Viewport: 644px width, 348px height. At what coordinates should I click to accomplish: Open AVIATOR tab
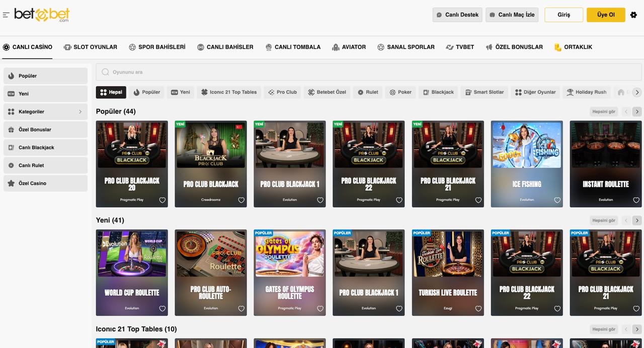[x=349, y=47]
